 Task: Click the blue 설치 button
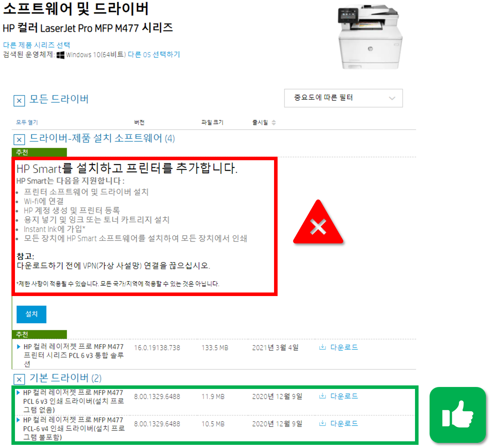coord(31,314)
